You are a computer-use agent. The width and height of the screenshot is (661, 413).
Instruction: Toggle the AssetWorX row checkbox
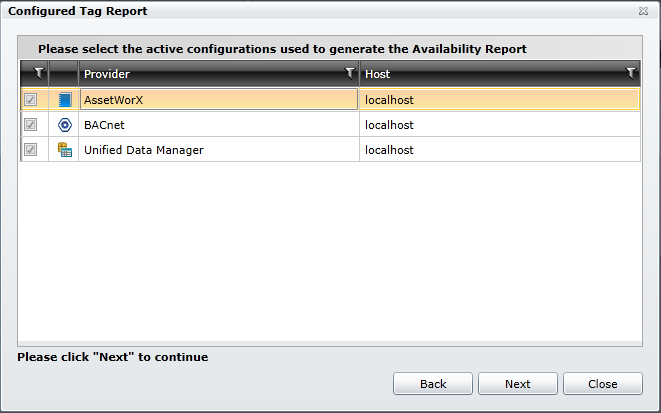coord(31,100)
